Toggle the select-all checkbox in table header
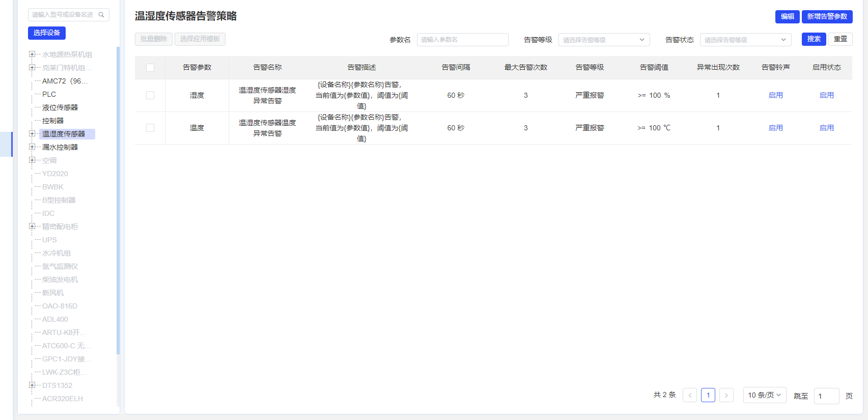This screenshot has height=420, width=868. tap(150, 68)
